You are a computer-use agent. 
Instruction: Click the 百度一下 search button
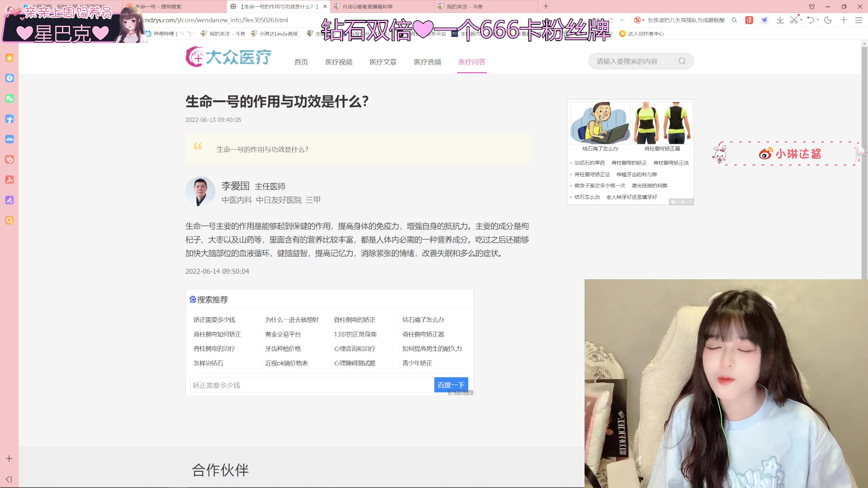[451, 385]
